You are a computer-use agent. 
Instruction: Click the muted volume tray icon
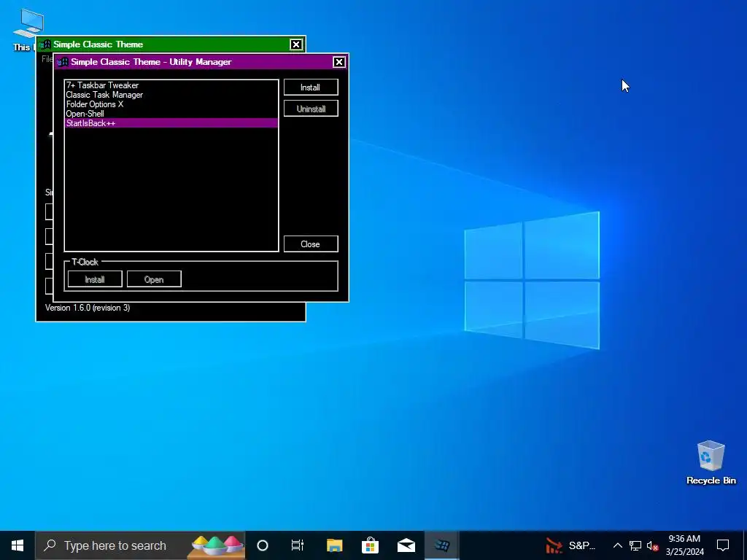pos(653,545)
